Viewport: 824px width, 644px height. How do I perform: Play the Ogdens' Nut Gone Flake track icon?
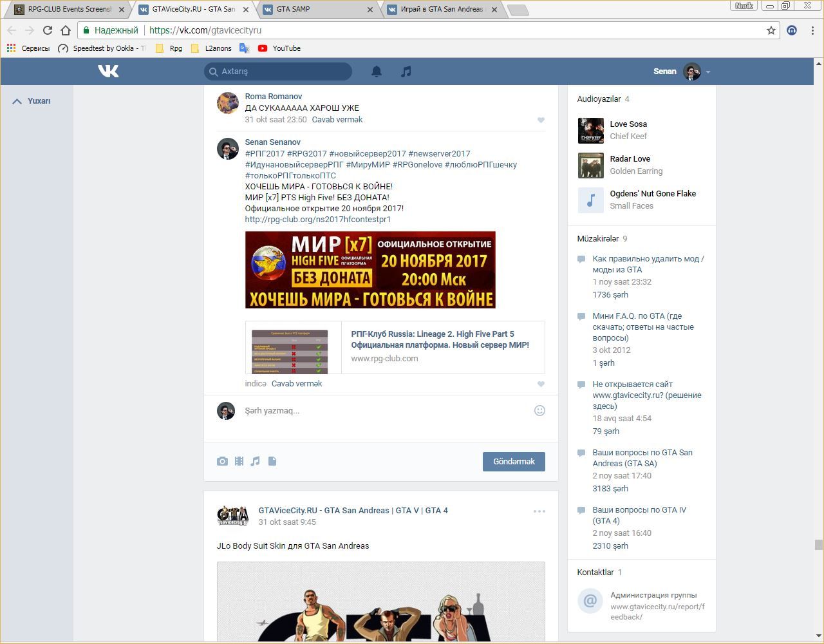[x=590, y=200]
